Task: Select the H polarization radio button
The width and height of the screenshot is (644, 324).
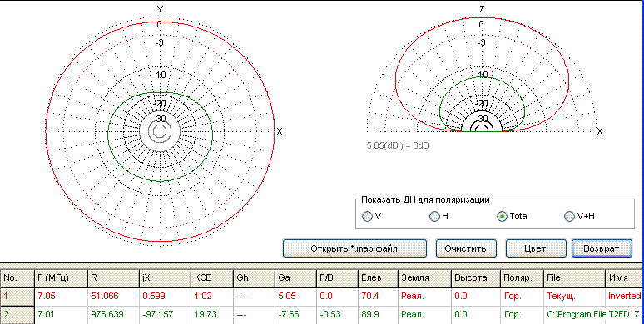Action: [434, 217]
